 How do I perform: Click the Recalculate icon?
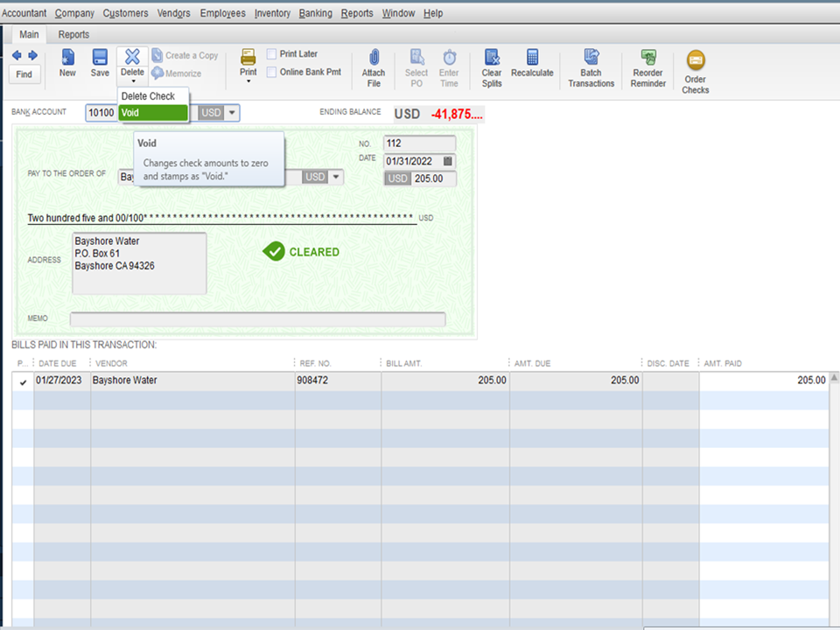coord(532,56)
